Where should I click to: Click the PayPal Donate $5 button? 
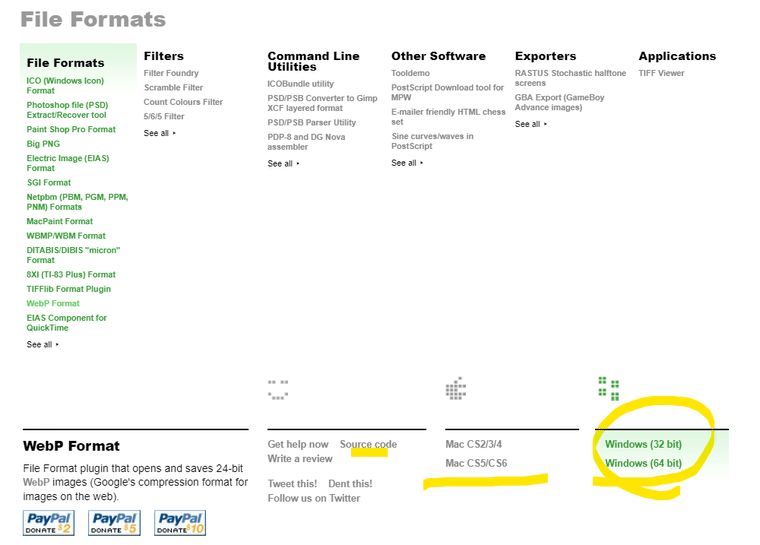[x=114, y=523]
